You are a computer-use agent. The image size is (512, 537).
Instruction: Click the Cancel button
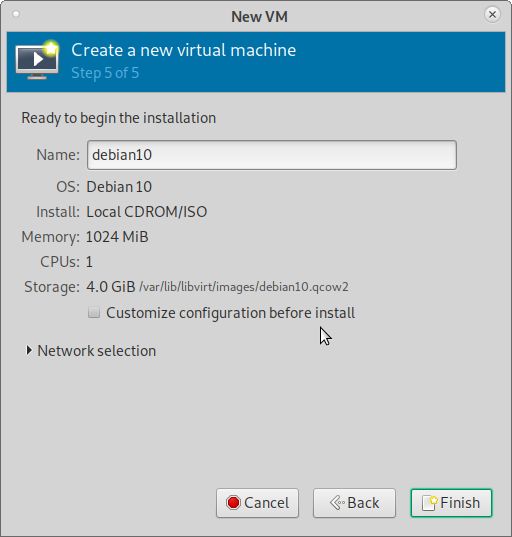coord(258,503)
